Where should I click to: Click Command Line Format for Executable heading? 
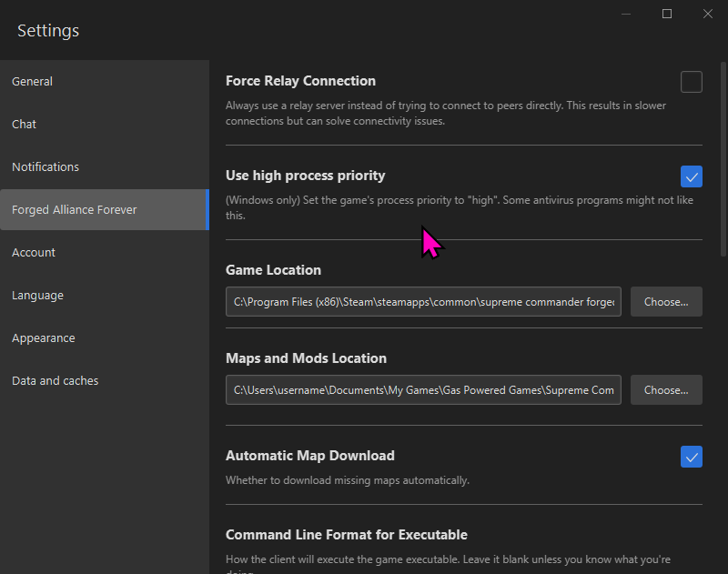[347, 535]
